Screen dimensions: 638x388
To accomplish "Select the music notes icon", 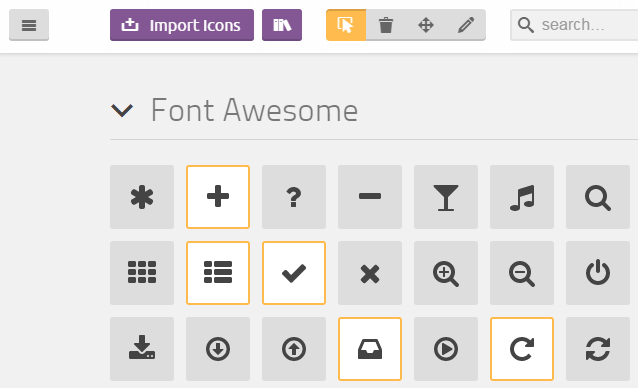I will pos(522,197).
